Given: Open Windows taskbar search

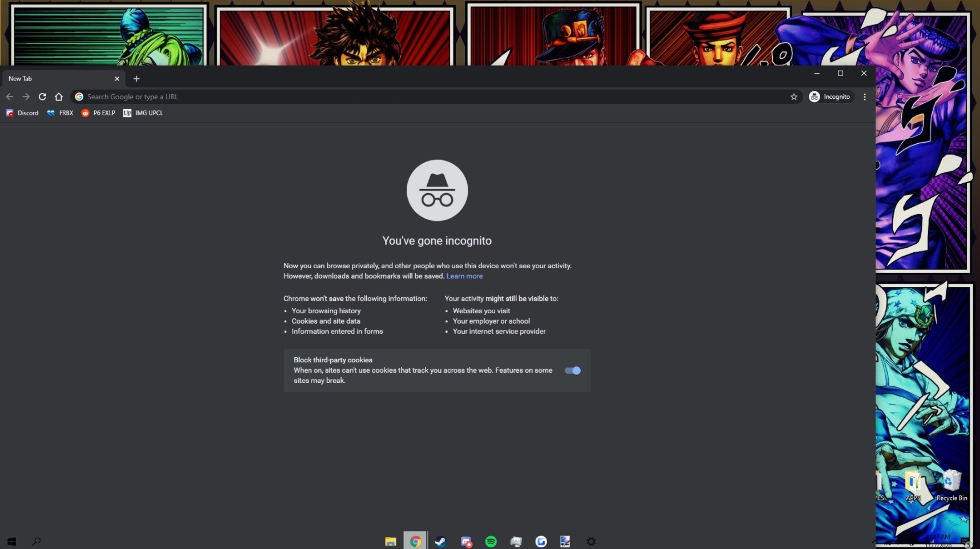Looking at the screenshot, I should pos(37,542).
